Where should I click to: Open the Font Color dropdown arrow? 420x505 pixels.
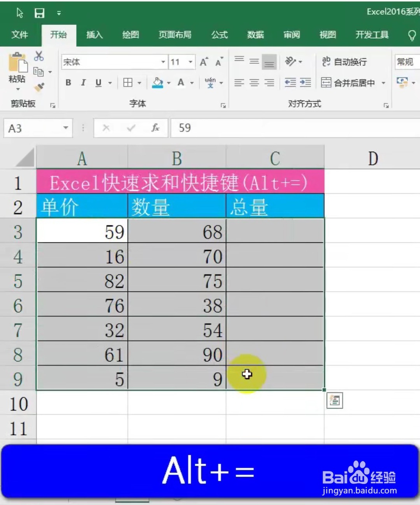192,83
